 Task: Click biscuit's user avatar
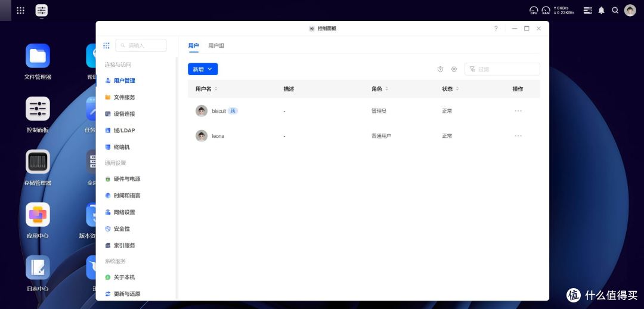202,111
